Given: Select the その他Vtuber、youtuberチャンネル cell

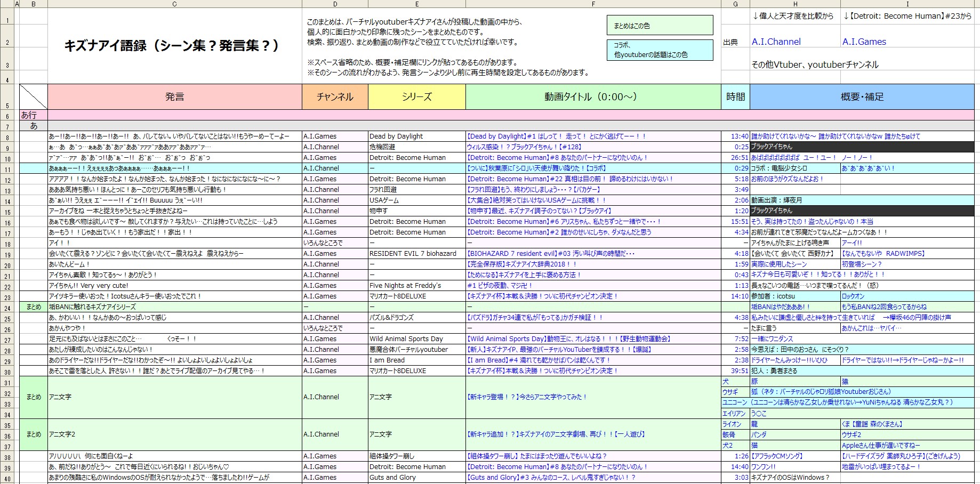Looking at the screenshot, I should tap(862, 64).
